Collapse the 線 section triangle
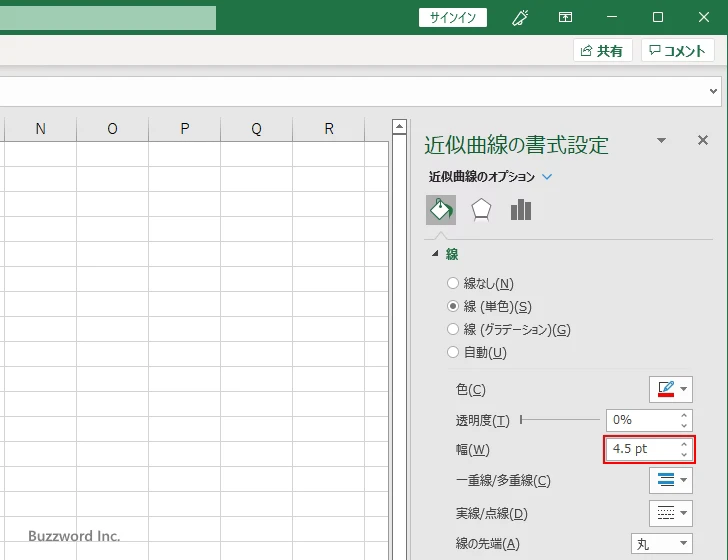The image size is (728, 560). point(435,254)
